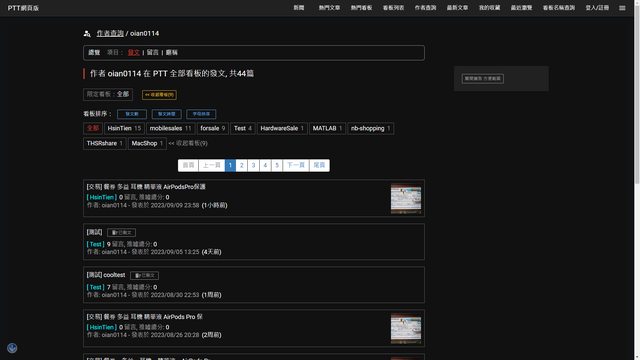Image resolution: width=640 pixels, height=360 pixels.
Task: Filter posts by HsinTien board
Action: (x=124, y=128)
